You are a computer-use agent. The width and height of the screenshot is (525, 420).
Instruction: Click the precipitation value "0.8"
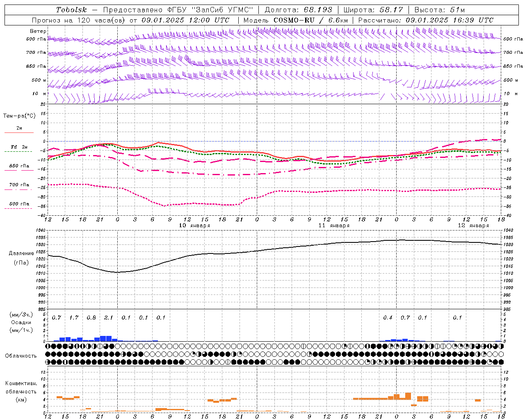click(91, 318)
